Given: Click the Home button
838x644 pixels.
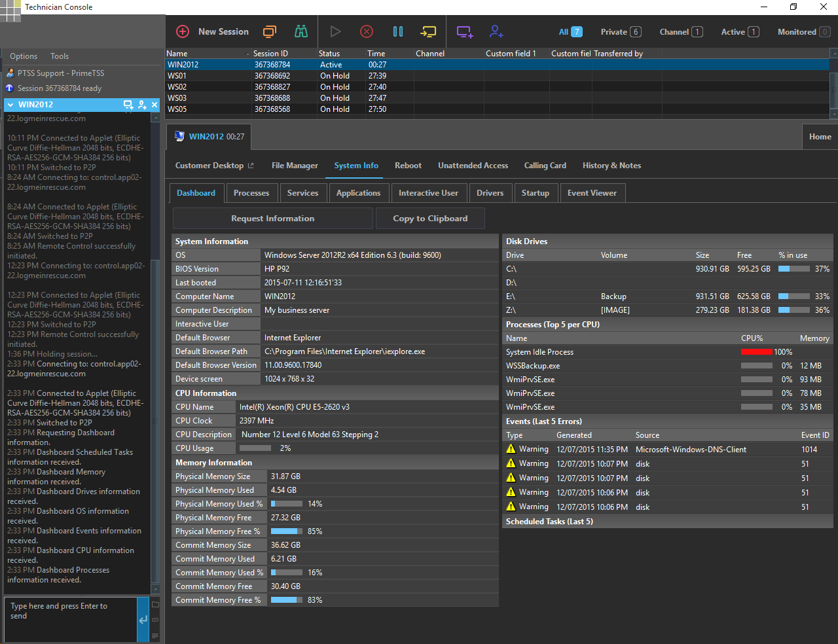Looking at the screenshot, I should (x=820, y=137).
